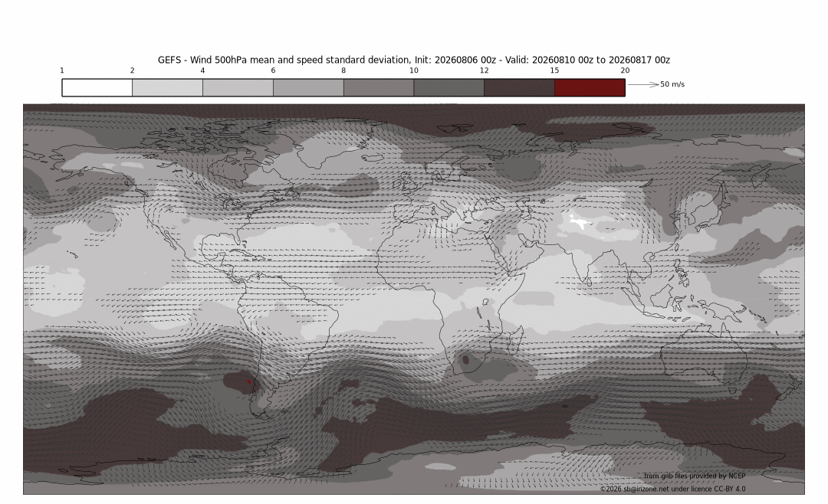This screenshot has width=828, height=504.
Task: Click the 8-10 medium gray legend swatch
Action: coord(379,87)
